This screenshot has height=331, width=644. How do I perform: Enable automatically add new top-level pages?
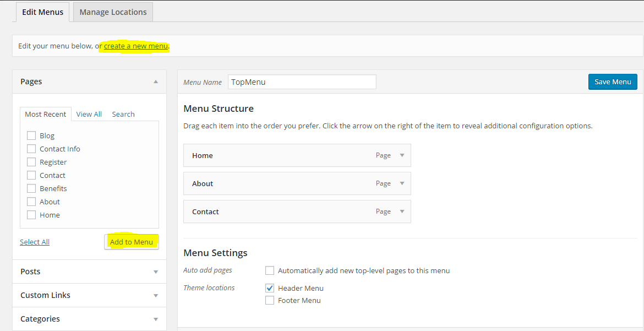[269, 270]
